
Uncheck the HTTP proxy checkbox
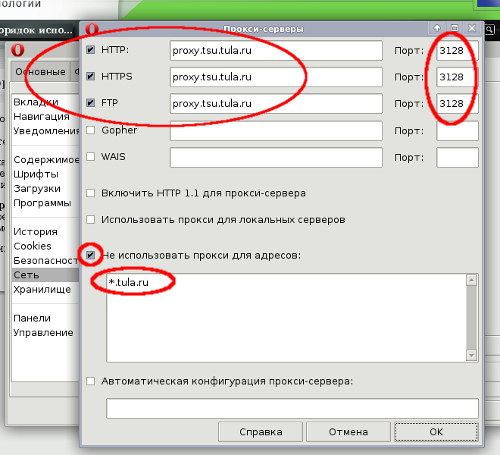91,50
